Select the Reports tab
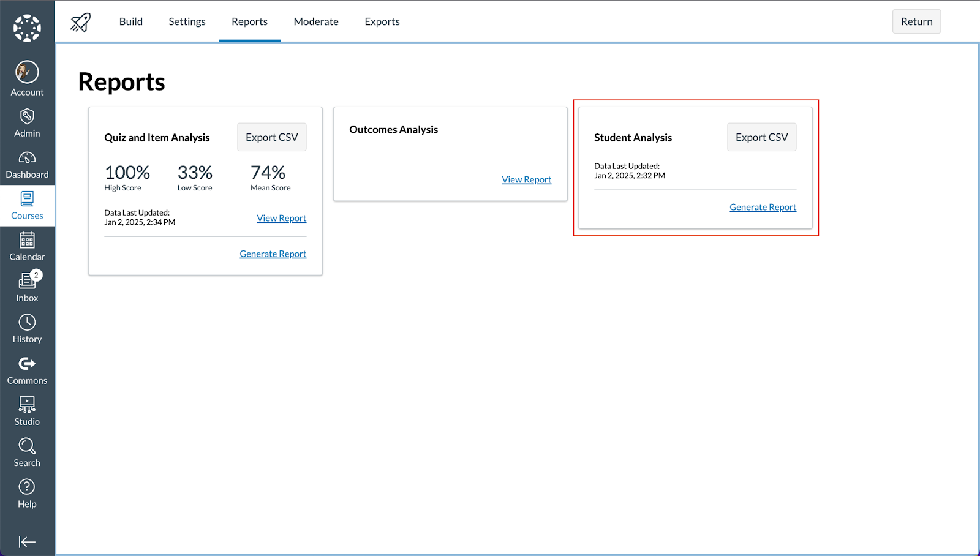The width and height of the screenshot is (980, 556). (249, 21)
